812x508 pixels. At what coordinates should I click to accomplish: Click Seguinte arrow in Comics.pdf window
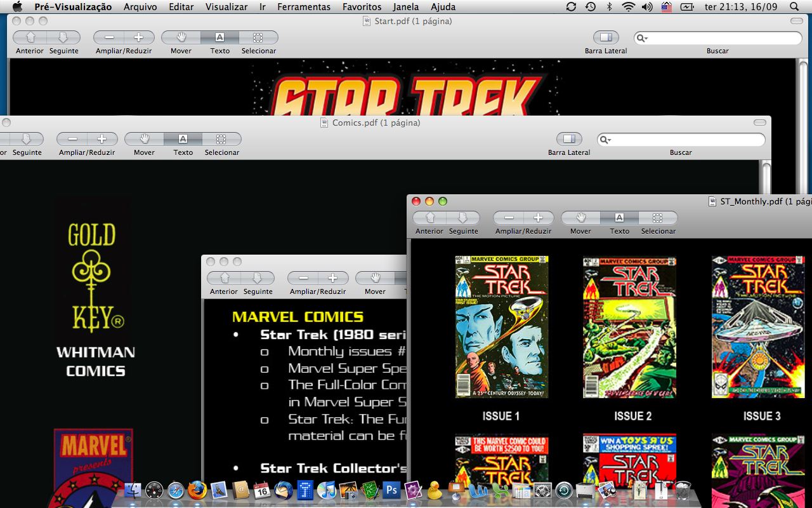pos(27,139)
